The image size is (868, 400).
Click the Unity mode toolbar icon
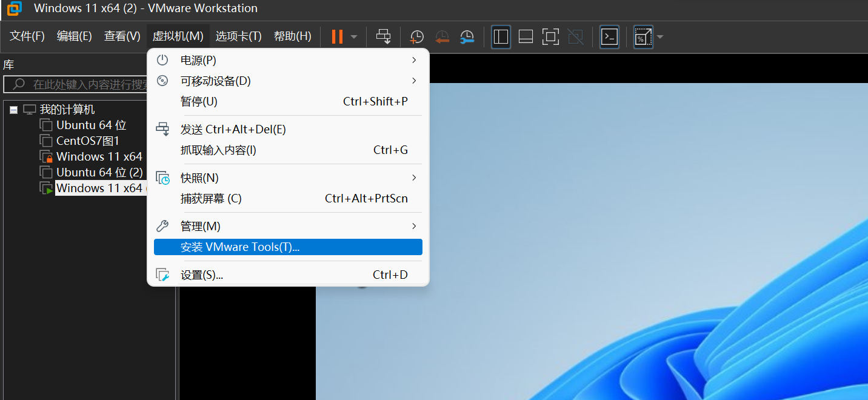pyautogui.click(x=575, y=37)
